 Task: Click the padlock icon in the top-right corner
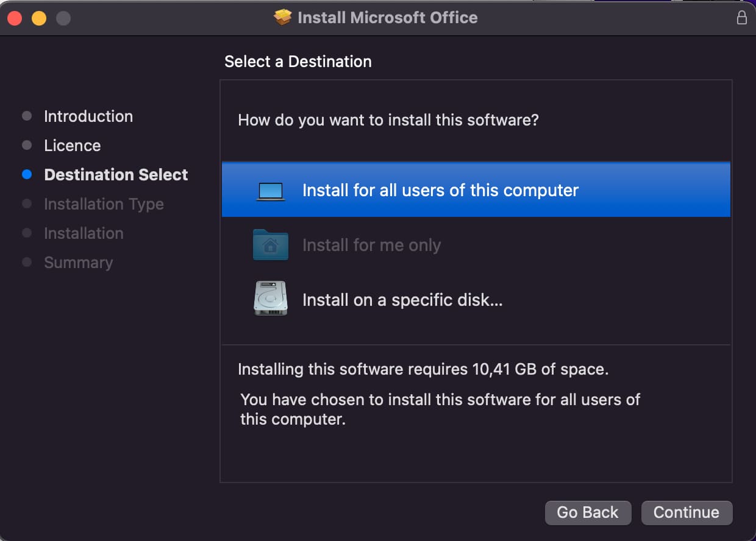pos(741,18)
